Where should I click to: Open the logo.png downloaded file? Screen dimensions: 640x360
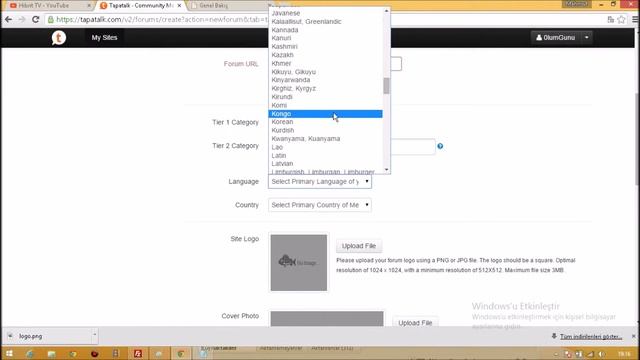click(49, 336)
